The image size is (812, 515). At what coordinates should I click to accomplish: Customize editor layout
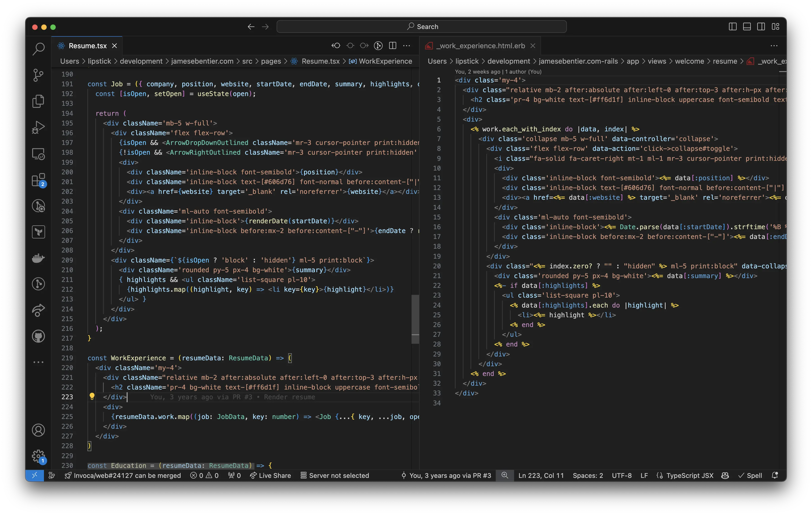pyautogui.click(x=775, y=27)
